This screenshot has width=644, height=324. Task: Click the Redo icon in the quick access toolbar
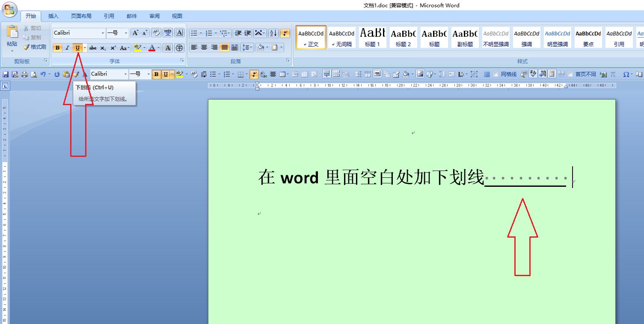coord(56,74)
